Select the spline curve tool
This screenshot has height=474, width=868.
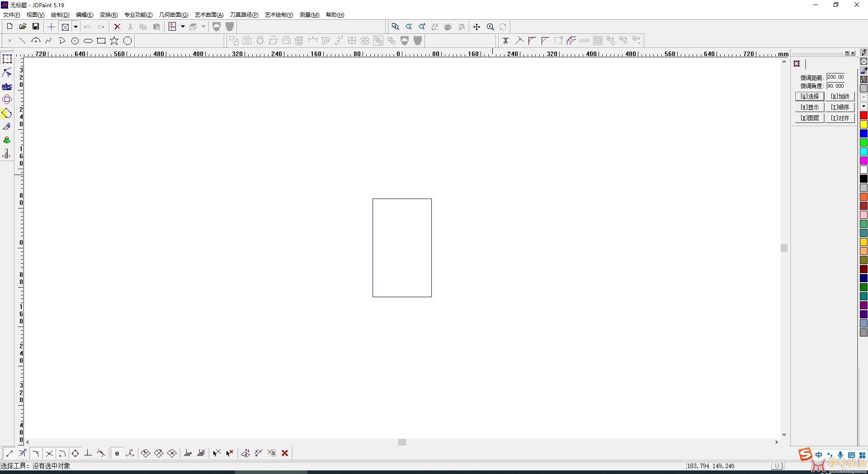coord(49,41)
